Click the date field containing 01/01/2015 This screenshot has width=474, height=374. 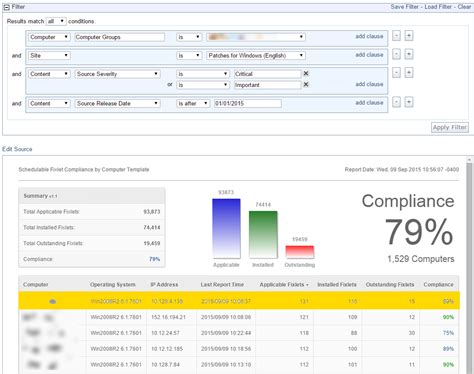pyautogui.click(x=247, y=104)
